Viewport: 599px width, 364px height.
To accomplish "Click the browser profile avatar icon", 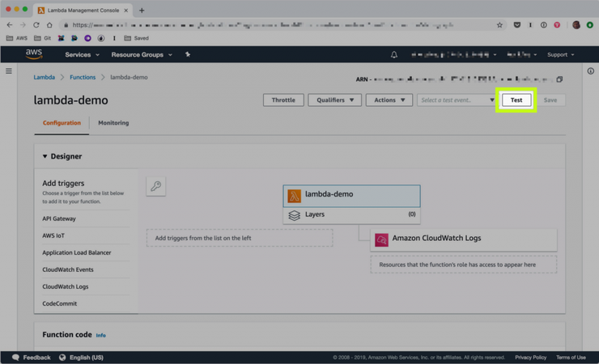I will tap(576, 25).
